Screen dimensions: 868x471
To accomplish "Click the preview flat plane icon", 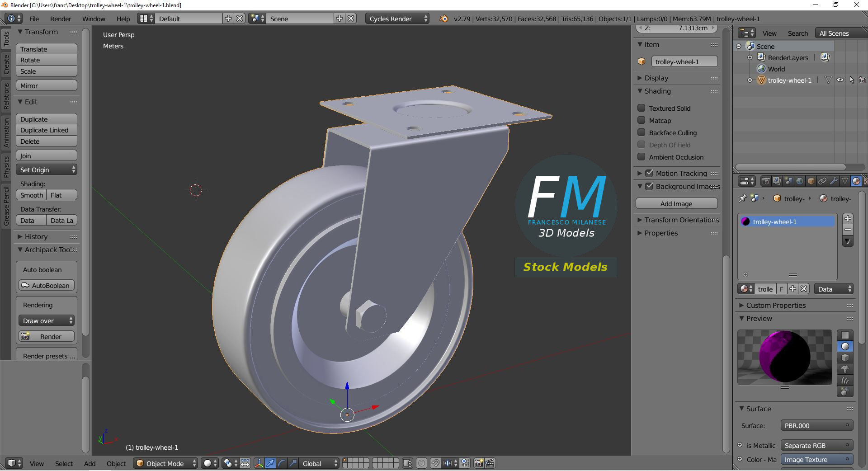I will tap(845, 335).
